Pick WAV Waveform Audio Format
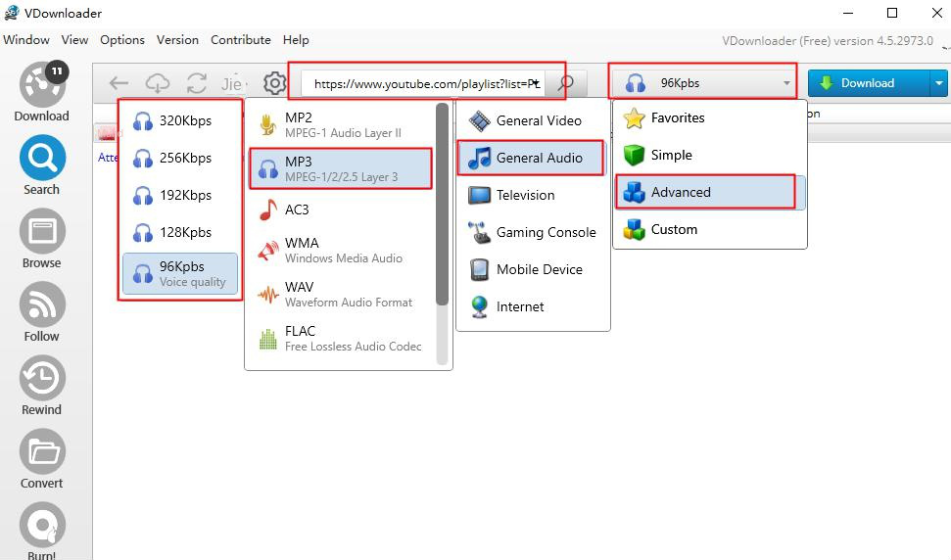Viewport: 951px width, 560px height. point(342,294)
